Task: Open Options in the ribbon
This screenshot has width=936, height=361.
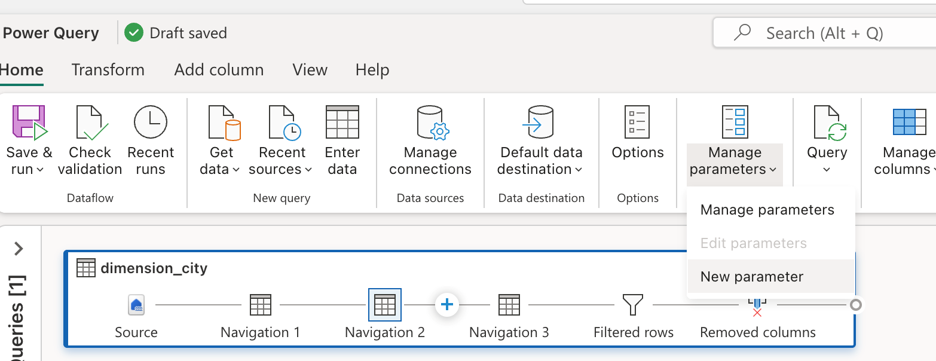Action: tap(637, 132)
